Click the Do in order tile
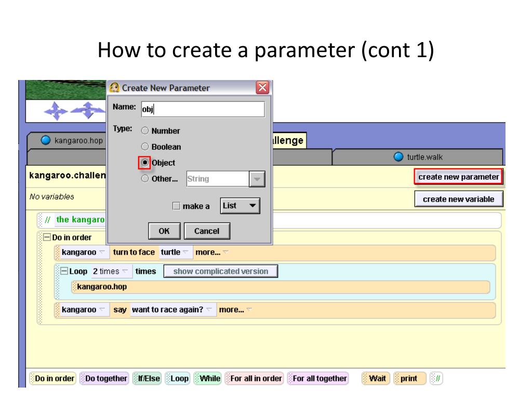This screenshot has height=399, width=532. click(52, 378)
